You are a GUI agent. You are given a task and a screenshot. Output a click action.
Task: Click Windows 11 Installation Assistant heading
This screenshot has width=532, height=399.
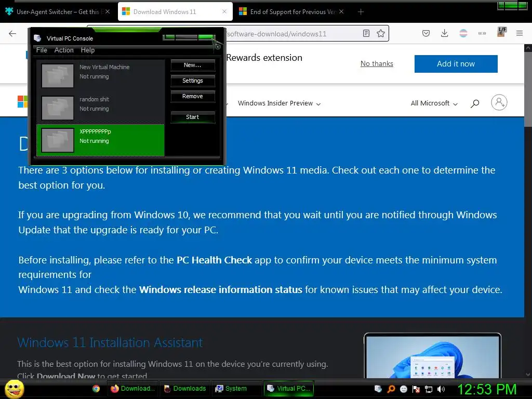click(110, 343)
